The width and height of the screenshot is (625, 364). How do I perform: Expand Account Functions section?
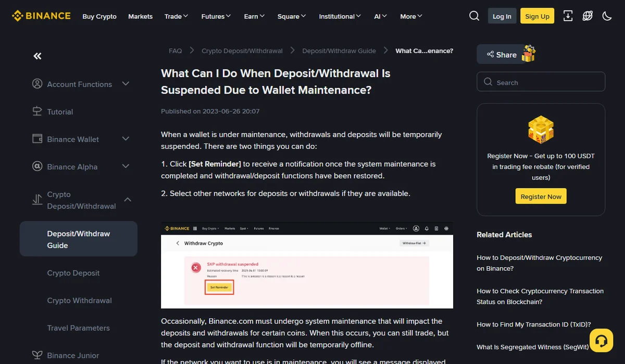pos(126,84)
